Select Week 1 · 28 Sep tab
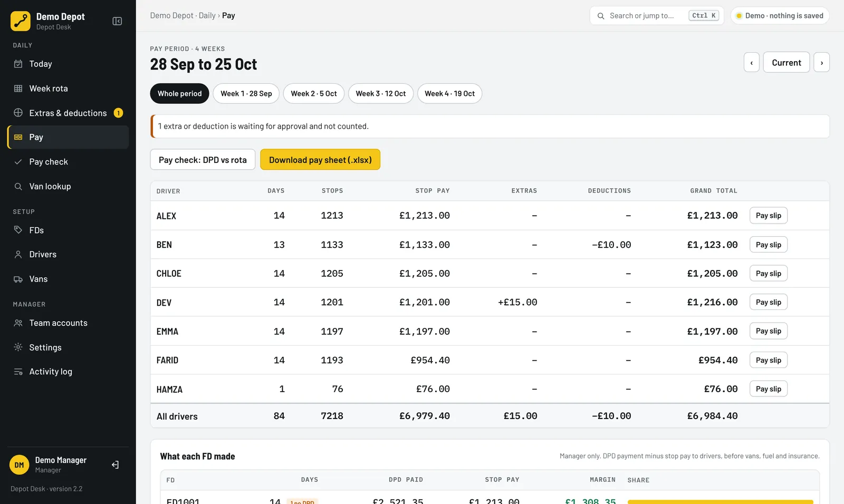The height and width of the screenshot is (504, 844). (246, 93)
